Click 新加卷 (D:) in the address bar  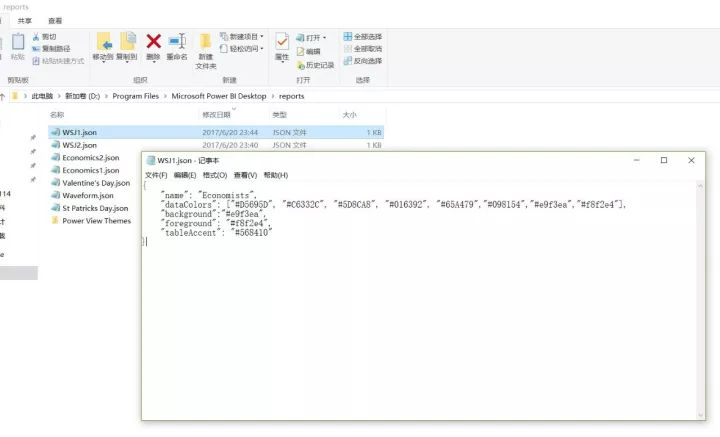[83, 96]
